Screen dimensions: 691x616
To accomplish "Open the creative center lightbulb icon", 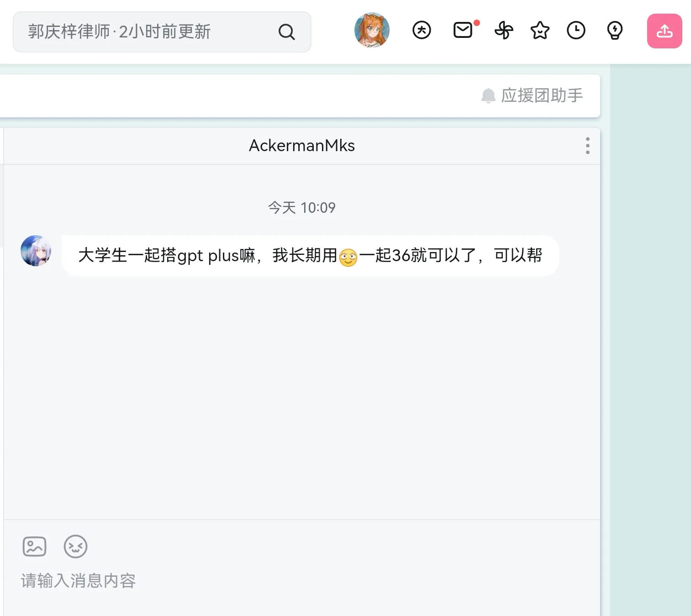I will pos(615,31).
